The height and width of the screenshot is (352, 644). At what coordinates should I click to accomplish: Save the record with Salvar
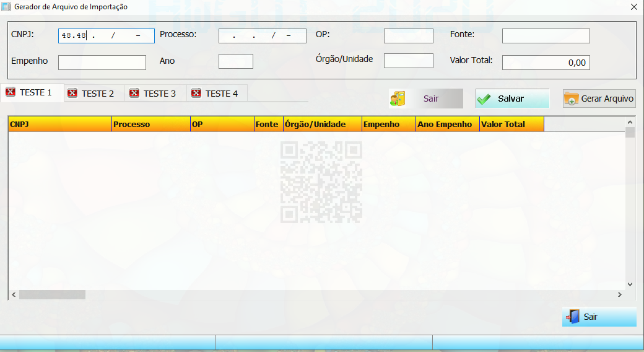[512, 99]
